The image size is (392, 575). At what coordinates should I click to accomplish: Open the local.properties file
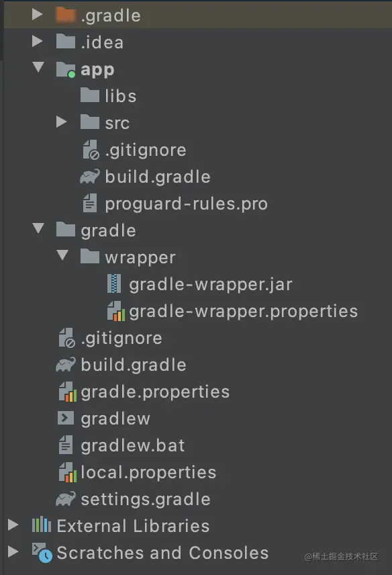click(148, 472)
